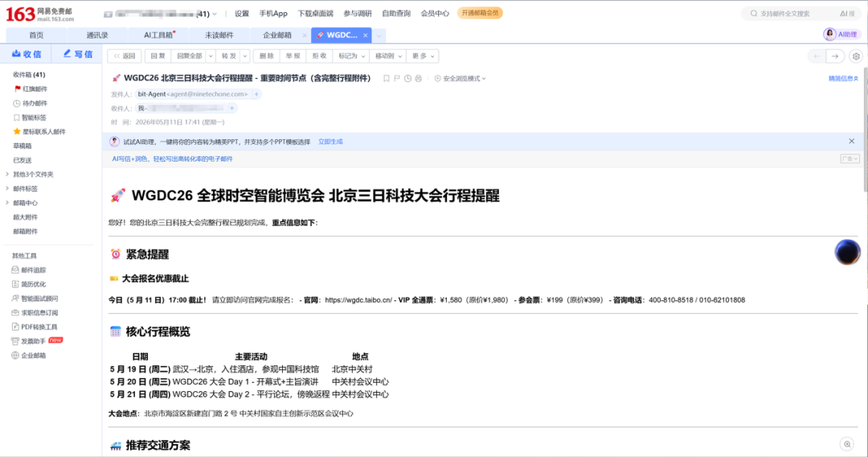Open 智能面试顾问 interview advisor tool
Screen dimensions: 868x457
click(x=35, y=298)
